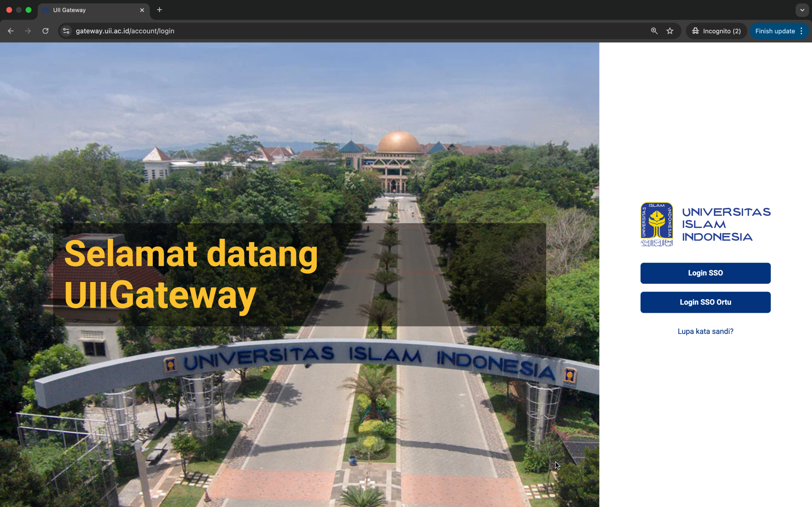Click the Finish update button
Screen dimensions: 812x507
775,31
